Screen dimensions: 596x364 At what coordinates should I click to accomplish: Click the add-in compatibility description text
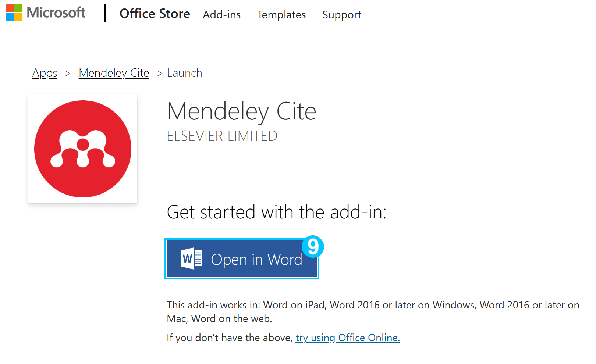(x=373, y=312)
